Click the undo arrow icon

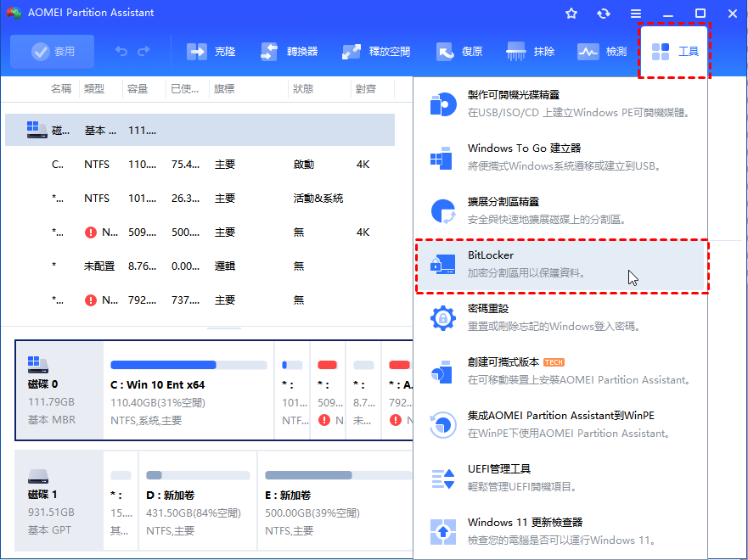pyautogui.click(x=121, y=51)
